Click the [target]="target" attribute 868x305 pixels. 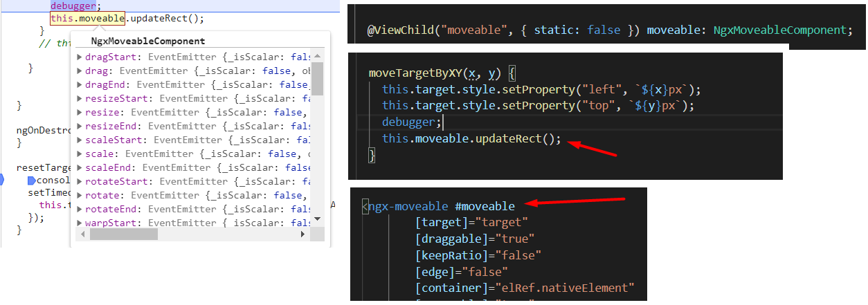pyautogui.click(x=472, y=223)
